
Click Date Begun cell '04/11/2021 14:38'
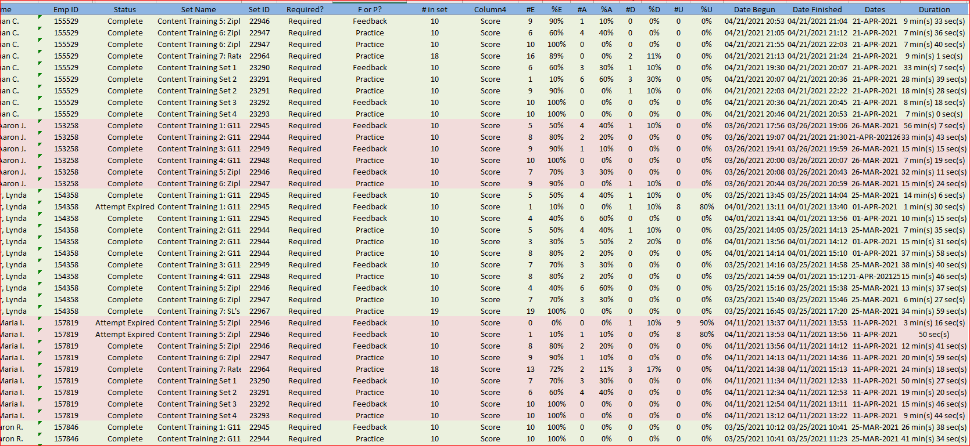coord(753,369)
